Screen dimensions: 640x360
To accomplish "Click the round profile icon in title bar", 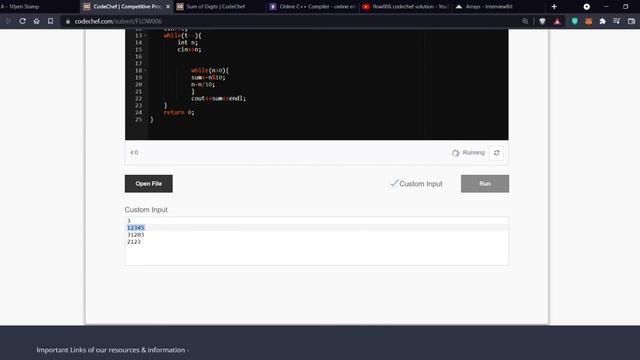I will 587,7.
